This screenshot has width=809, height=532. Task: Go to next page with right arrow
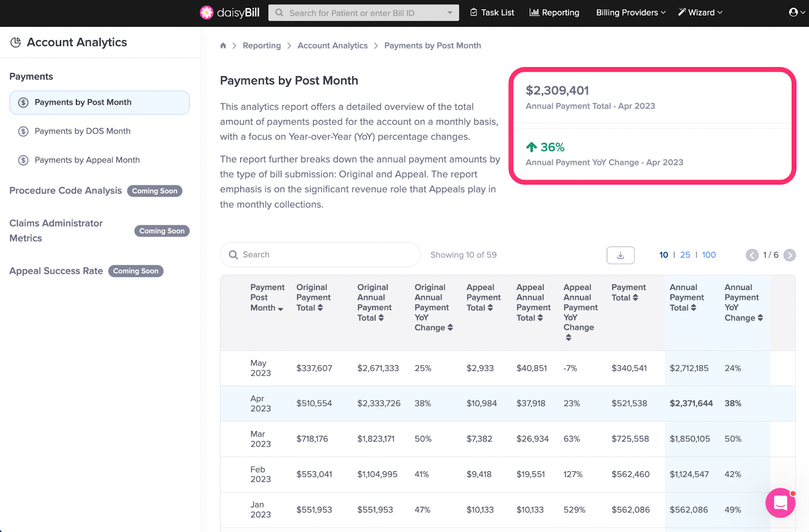[789, 255]
